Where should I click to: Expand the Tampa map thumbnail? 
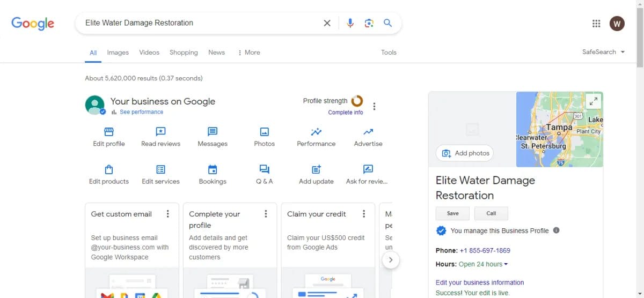click(593, 101)
